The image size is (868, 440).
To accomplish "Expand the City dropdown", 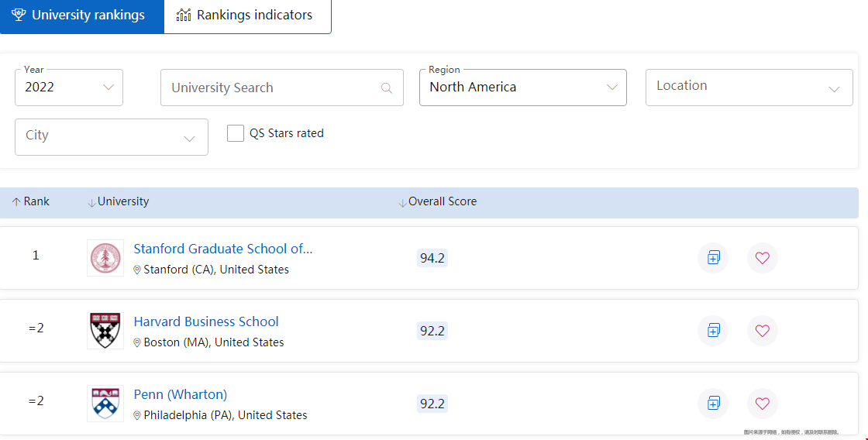I will point(112,137).
